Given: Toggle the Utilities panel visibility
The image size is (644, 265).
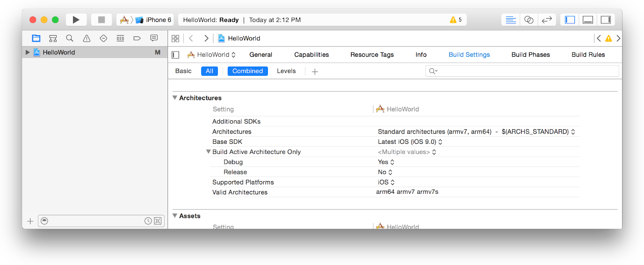Looking at the screenshot, I should 606,20.
